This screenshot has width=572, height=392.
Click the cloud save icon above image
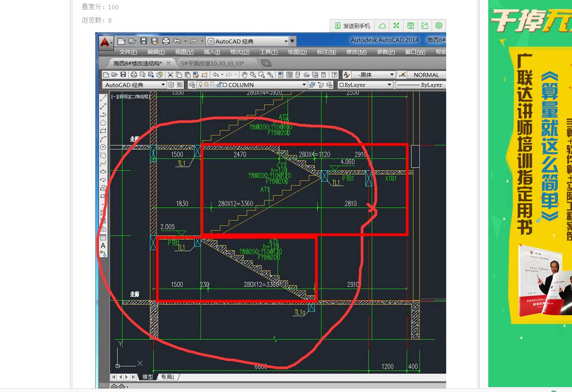[x=382, y=26]
